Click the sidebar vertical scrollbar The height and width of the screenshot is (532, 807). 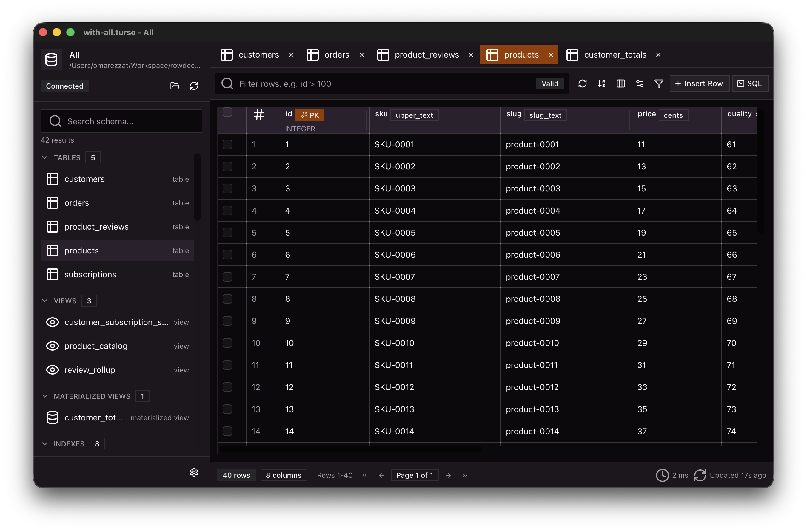point(197,187)
